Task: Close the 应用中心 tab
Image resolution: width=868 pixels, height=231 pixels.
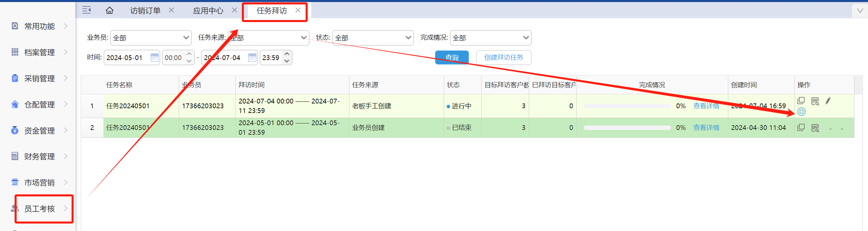Action: 234,10
